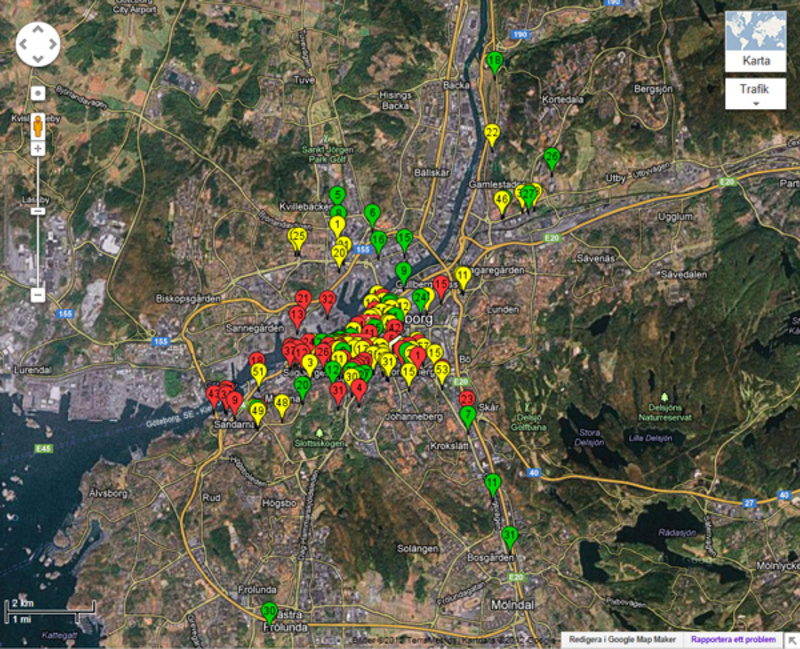This screenshot has width=800, height=649.
Task: Click the zoom slider handle
Action: [x=38, y=211]
